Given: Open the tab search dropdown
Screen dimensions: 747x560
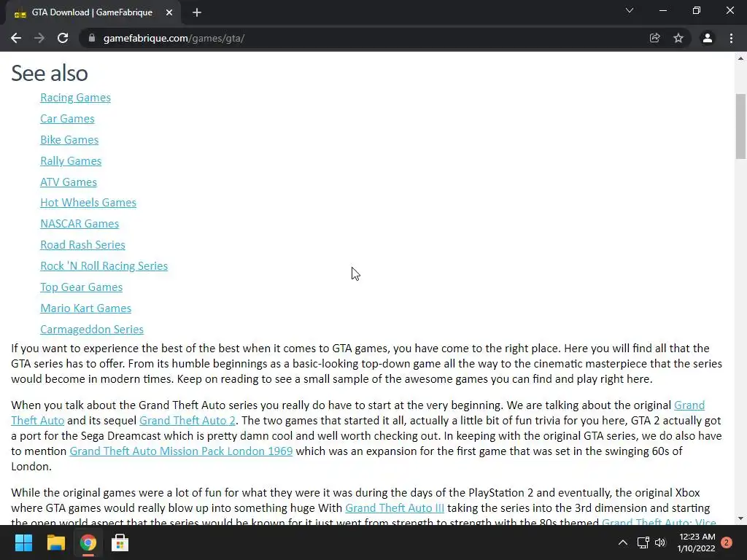Looking at the screenshot, I should (630, 10).
